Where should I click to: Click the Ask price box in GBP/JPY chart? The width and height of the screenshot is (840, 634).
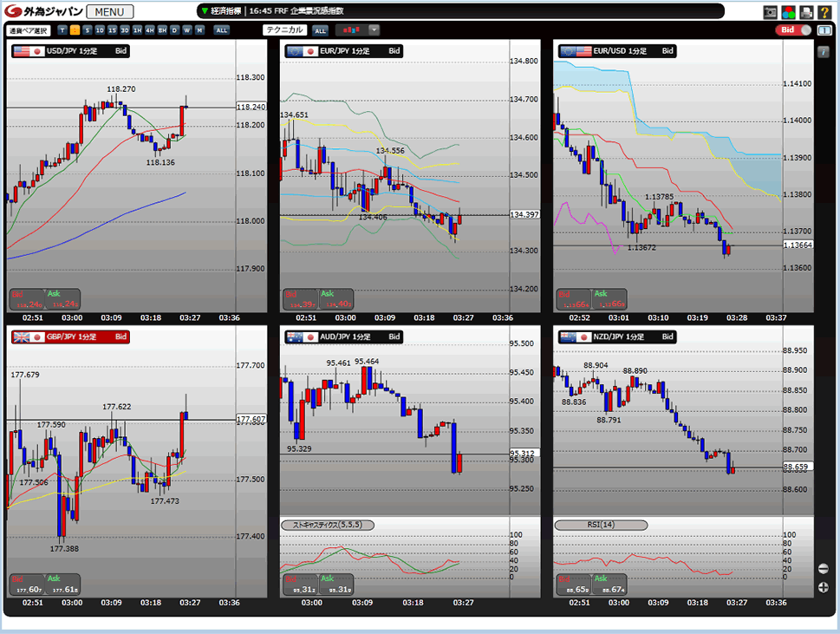(62, 585)
